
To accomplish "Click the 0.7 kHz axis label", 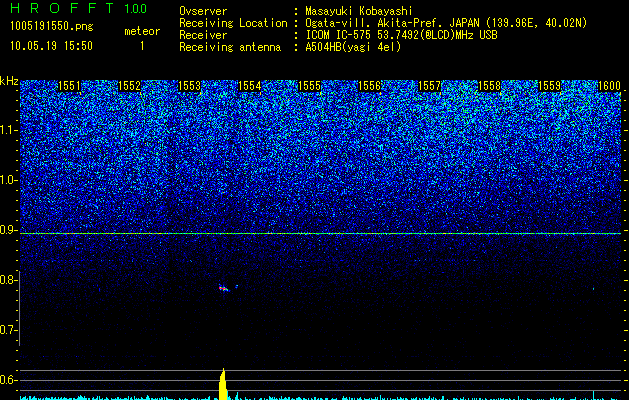I will 8,330.
